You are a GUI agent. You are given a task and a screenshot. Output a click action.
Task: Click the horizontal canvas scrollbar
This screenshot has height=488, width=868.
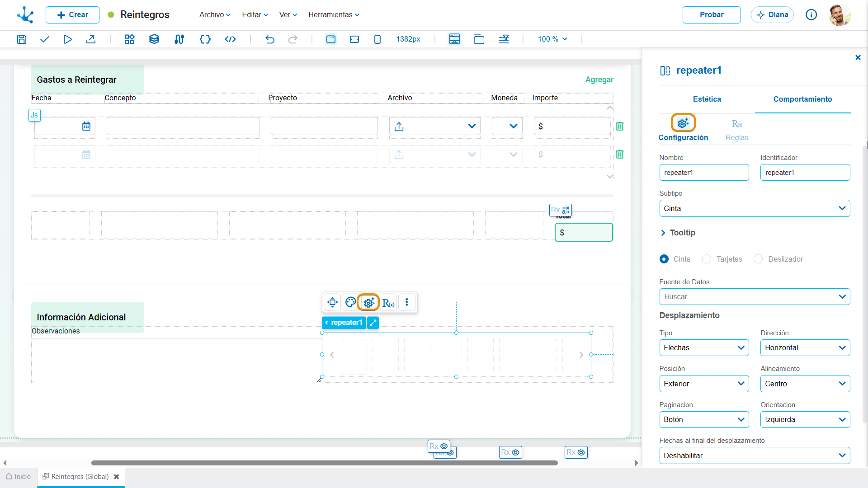[325, 463]
